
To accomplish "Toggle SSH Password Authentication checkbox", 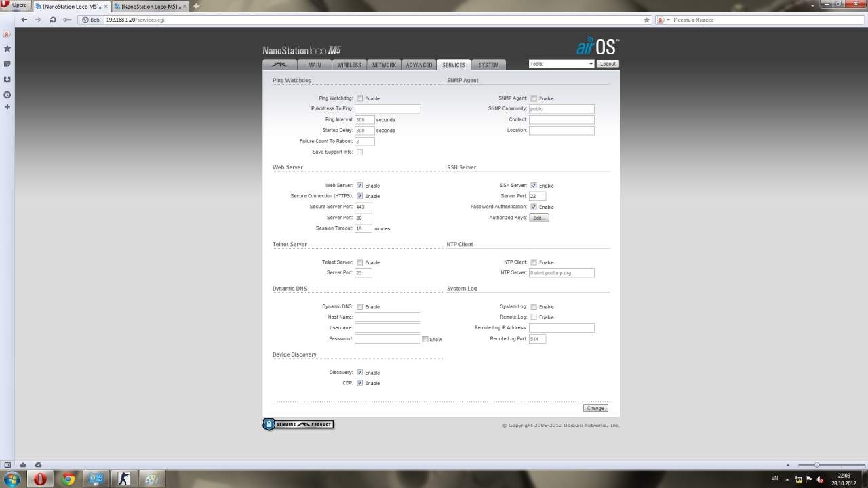I will click(534, 207).
